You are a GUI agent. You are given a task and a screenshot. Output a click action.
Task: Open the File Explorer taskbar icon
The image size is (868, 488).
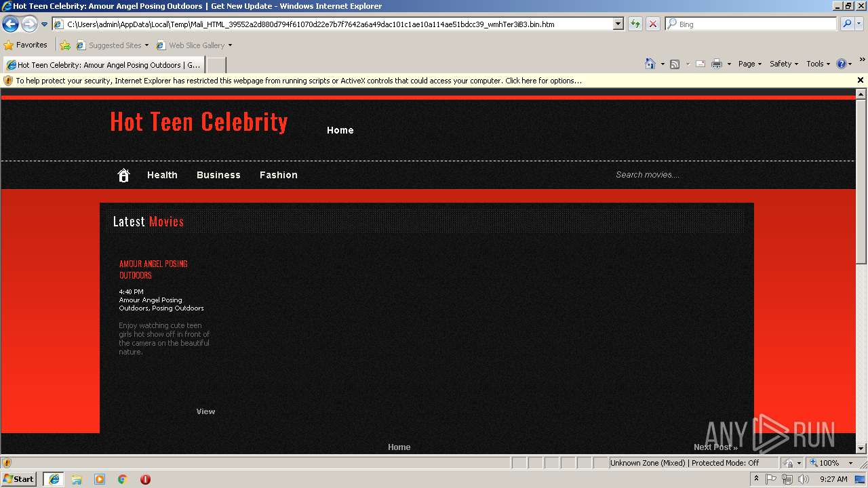pyautogui.click(x=77, y=479)
